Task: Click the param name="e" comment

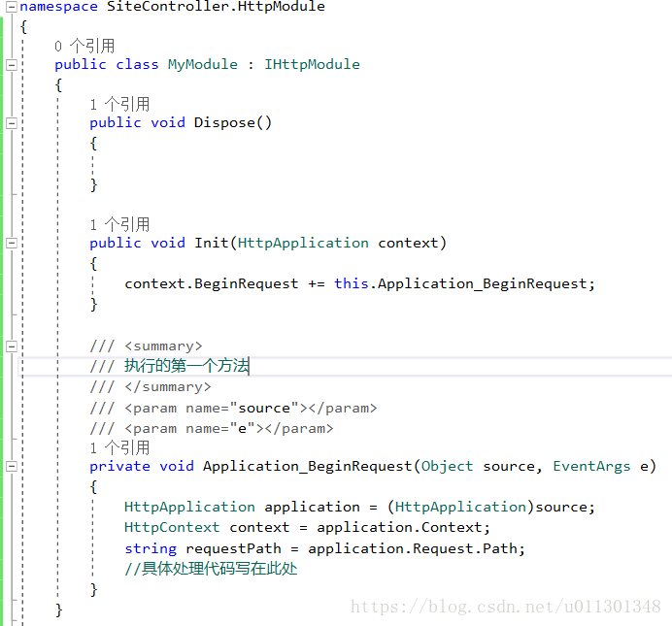Action: click(x=212, y=429)
